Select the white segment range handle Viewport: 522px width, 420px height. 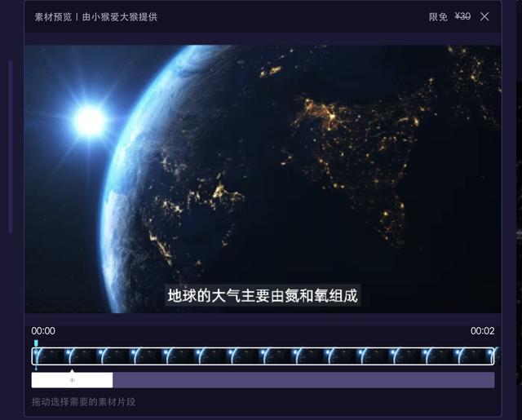point(72,380)
